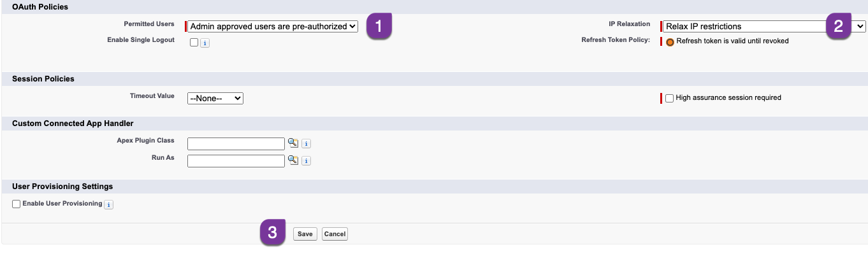
Task: Show info for Enable User Provisioning
Action: coord(108,204)
